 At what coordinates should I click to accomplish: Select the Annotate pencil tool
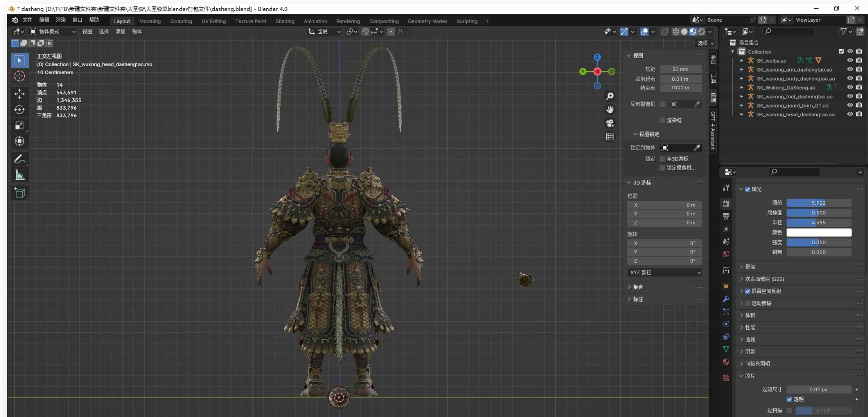click(x=19, y=159)
